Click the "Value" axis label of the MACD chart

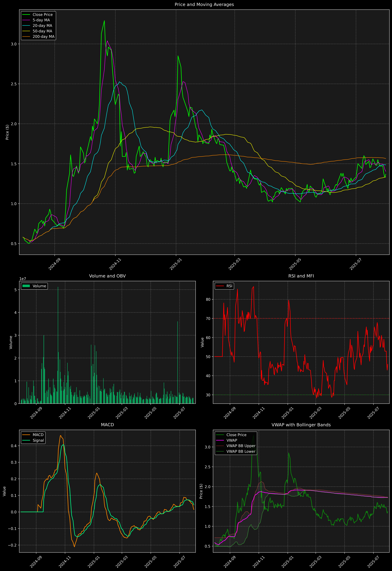click(4, 491)
